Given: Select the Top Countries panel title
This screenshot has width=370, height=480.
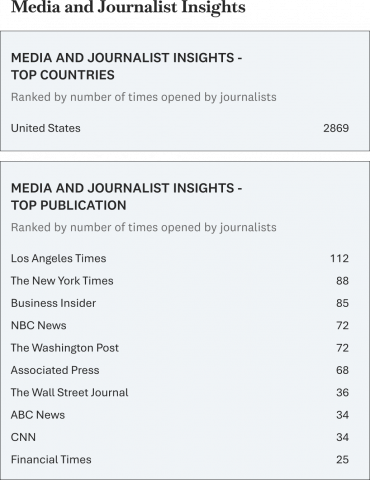Looking at the screenshot, I should pos(127,66).
